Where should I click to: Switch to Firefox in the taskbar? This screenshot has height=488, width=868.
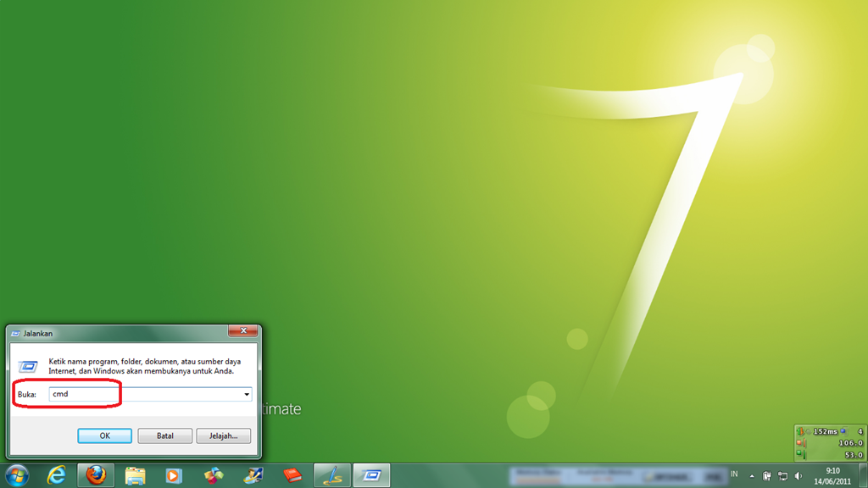[96, 475]
